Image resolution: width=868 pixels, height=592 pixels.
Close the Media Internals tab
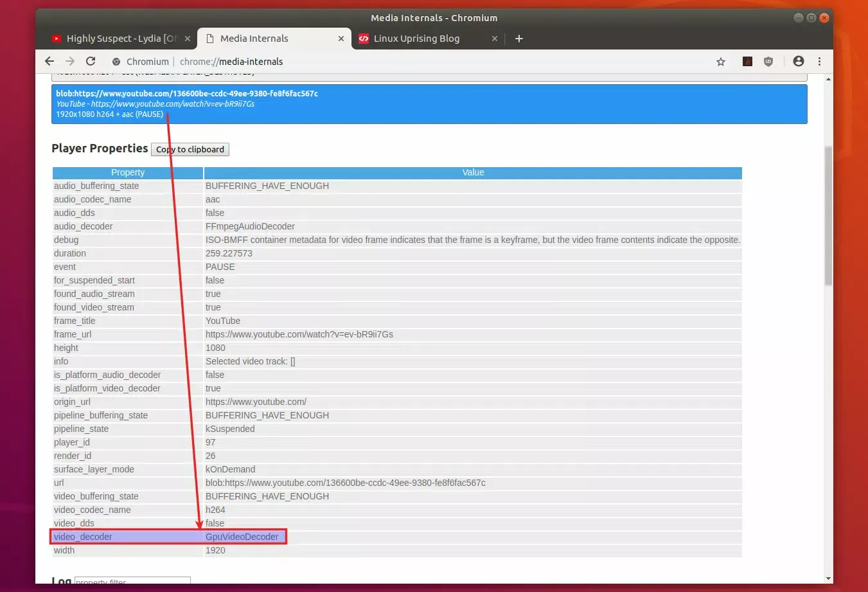pos(341,39)
